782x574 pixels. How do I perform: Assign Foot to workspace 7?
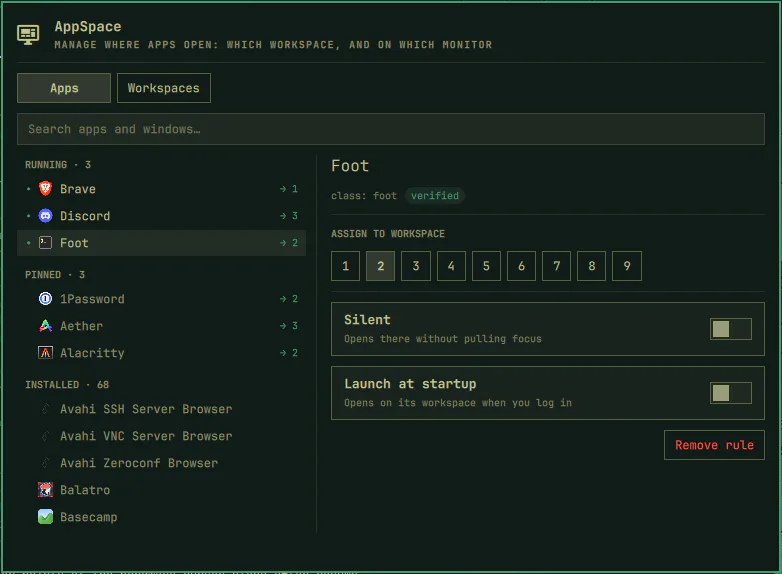click(557, 266)
